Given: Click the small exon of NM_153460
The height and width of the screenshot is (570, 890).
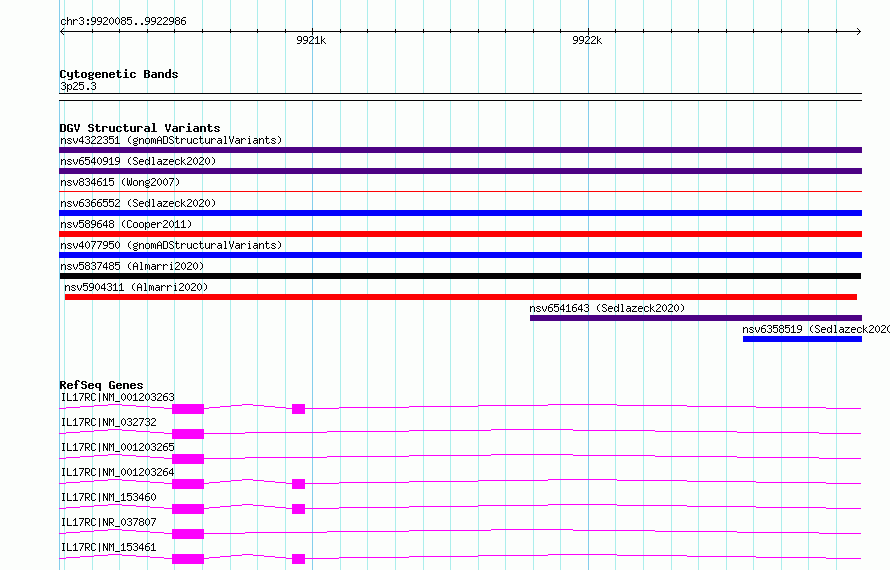Looking at the screenshot, I should [299, 509].
